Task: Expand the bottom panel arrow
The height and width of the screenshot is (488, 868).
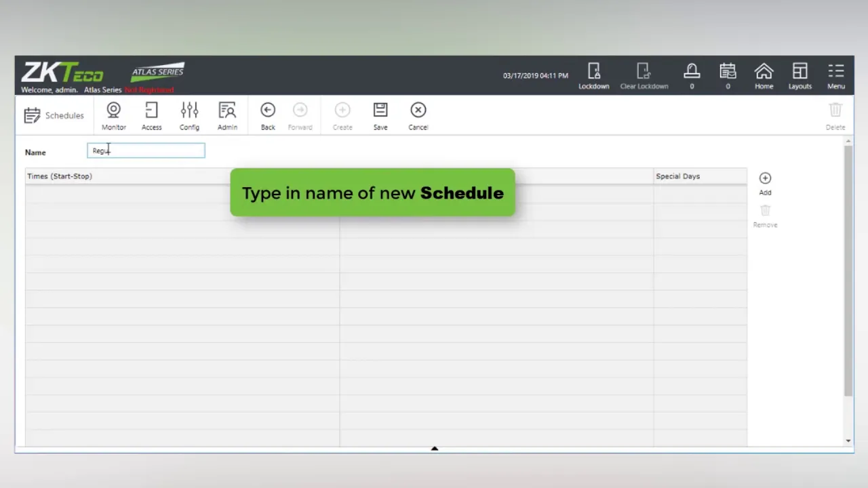Action: (x=435, y=448)
